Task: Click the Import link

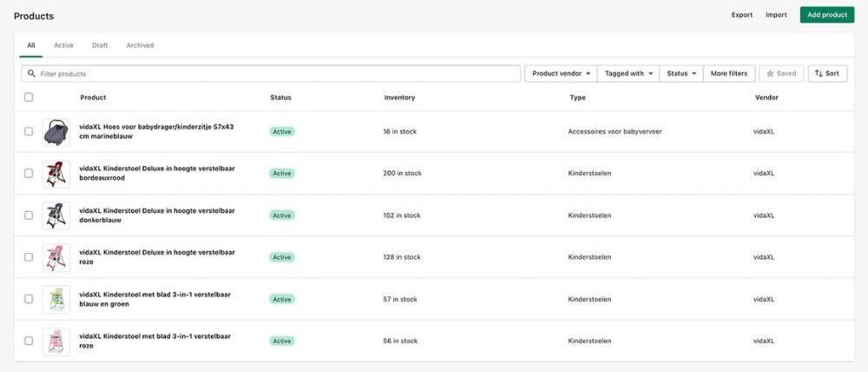Action: [x=776, y=15]
